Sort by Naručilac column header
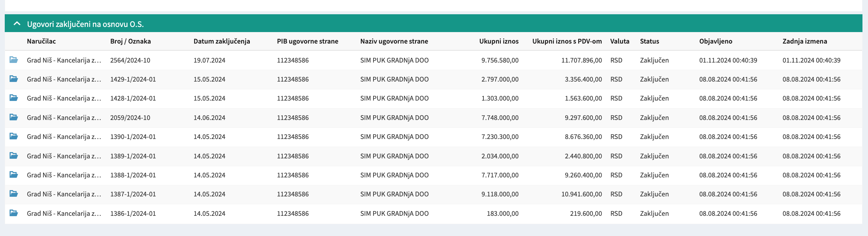The height and width of the screenshot is (236, 868). [41, 41]
